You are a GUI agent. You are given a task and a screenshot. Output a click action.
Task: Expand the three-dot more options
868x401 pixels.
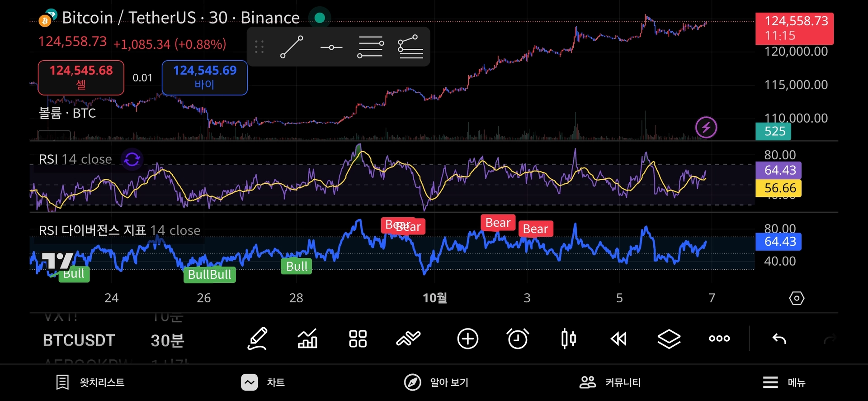point(719,339)
